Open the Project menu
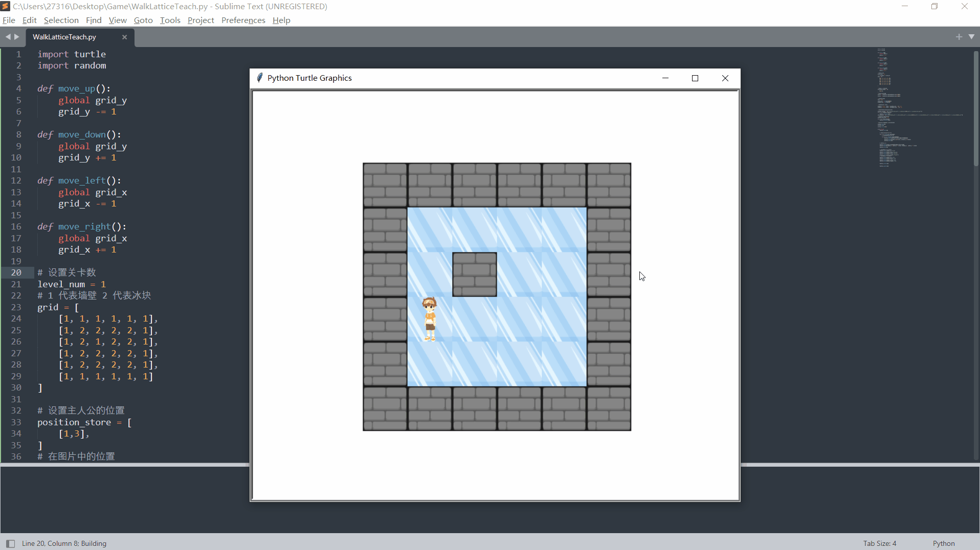Screen dimensions: 980x550 click(x=201, y=20)
